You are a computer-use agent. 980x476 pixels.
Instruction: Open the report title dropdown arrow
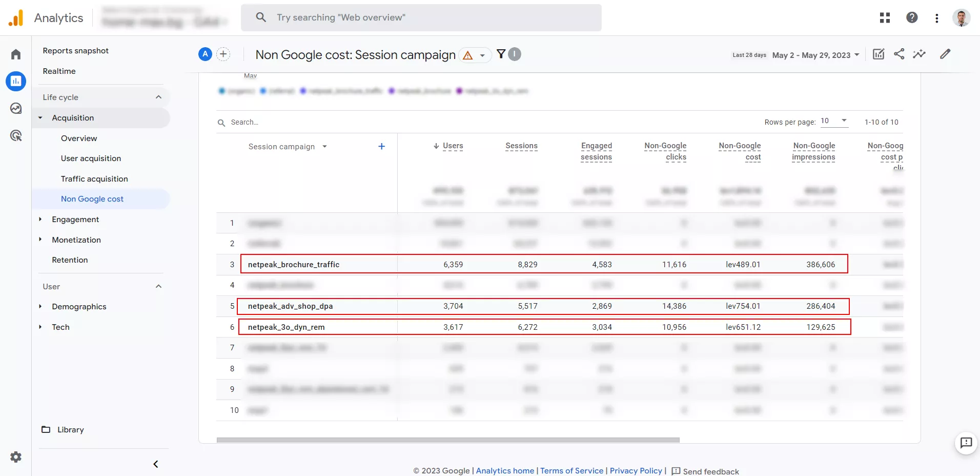tap(482, 55)
